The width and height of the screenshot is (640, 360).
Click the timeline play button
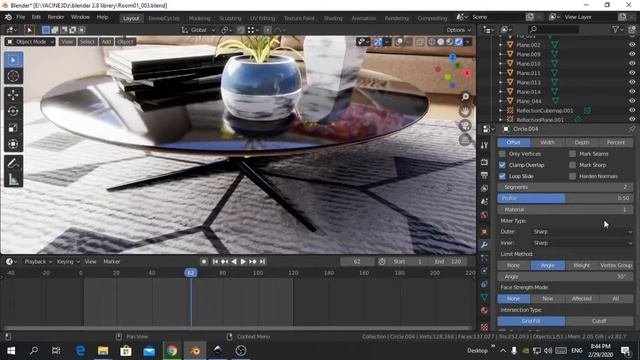coord(243,262)
